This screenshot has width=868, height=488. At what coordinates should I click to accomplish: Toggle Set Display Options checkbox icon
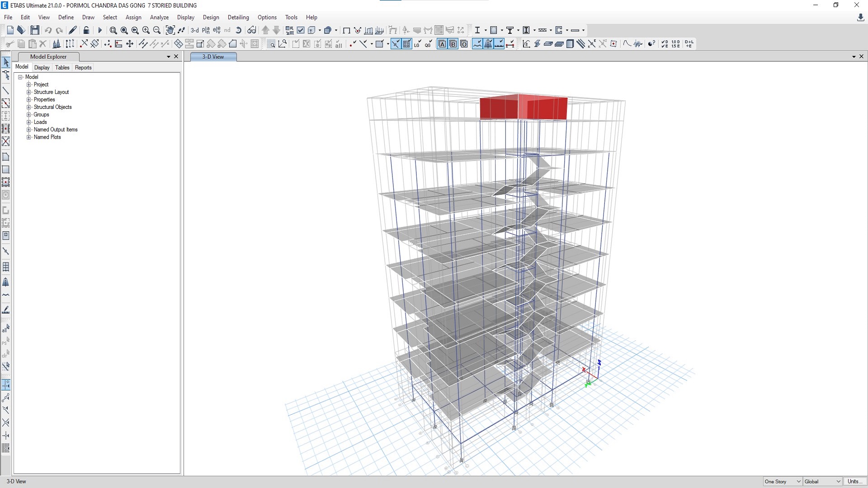[301, 30]
